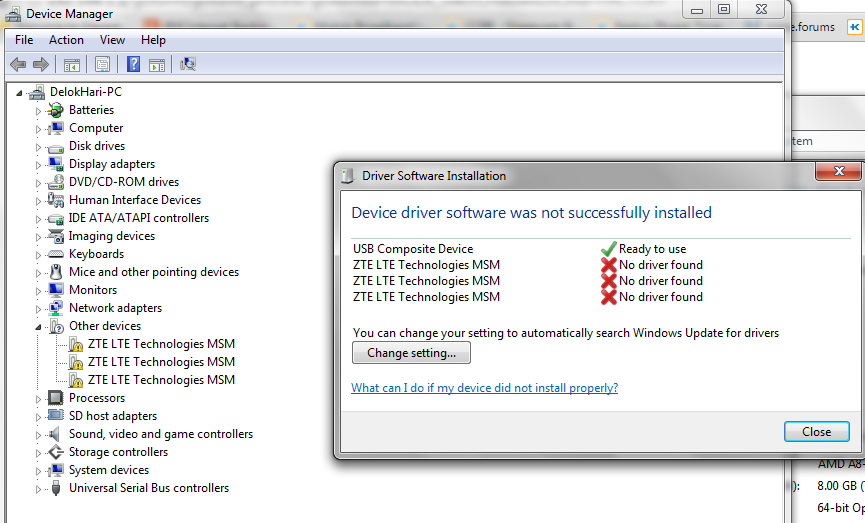Expand the Monitors node arrow

[x=38, y=291]
